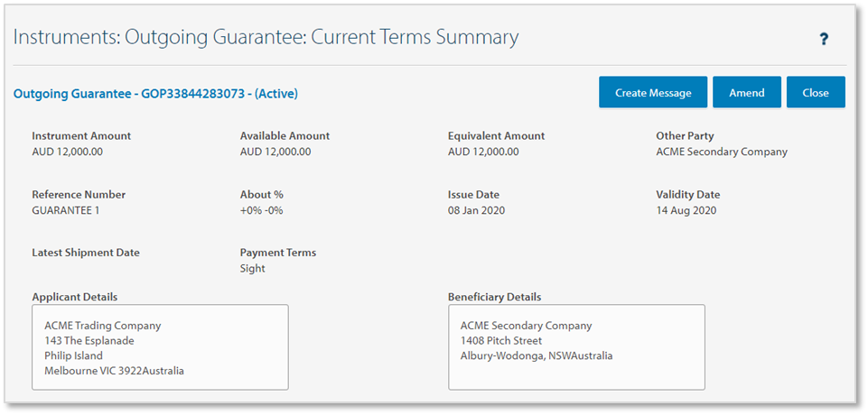Click the Validity Date 14 Aug 2020
Image resolution: width=868 pixels, height=415 pixels.
coord(686,210)
